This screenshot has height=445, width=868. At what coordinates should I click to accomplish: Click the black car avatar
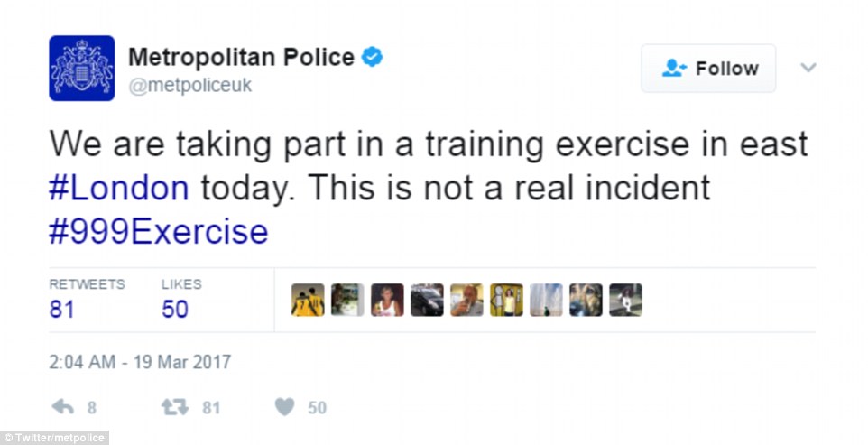[427, 300]
